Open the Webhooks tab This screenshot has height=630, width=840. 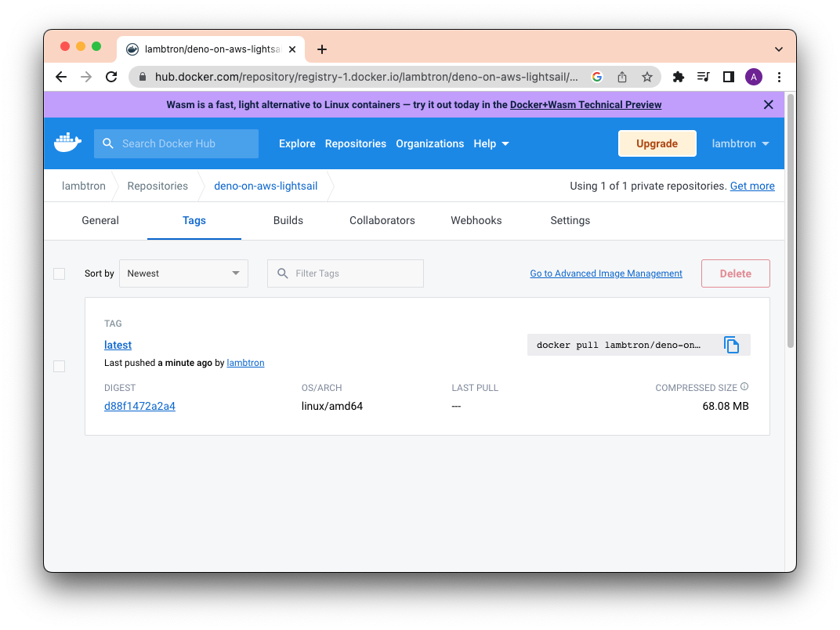pyautogui.click(x=476, y=220)
